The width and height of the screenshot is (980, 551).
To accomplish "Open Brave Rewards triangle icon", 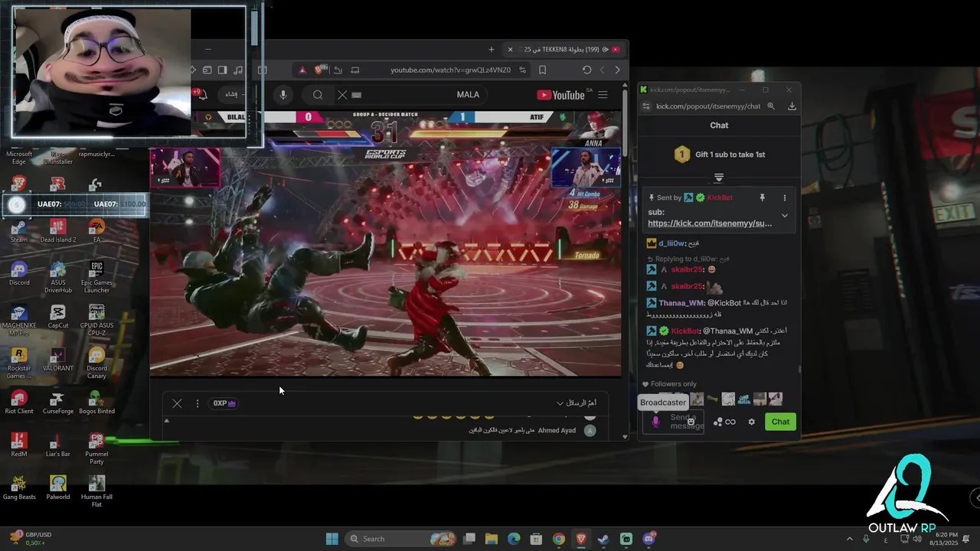I will pyautogui.click(x=302, y=70).
